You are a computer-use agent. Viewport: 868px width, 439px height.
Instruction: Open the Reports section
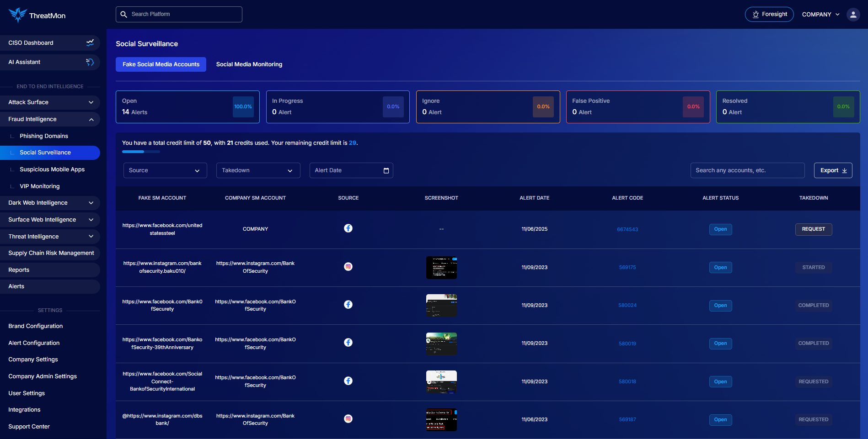click(50, 270)
